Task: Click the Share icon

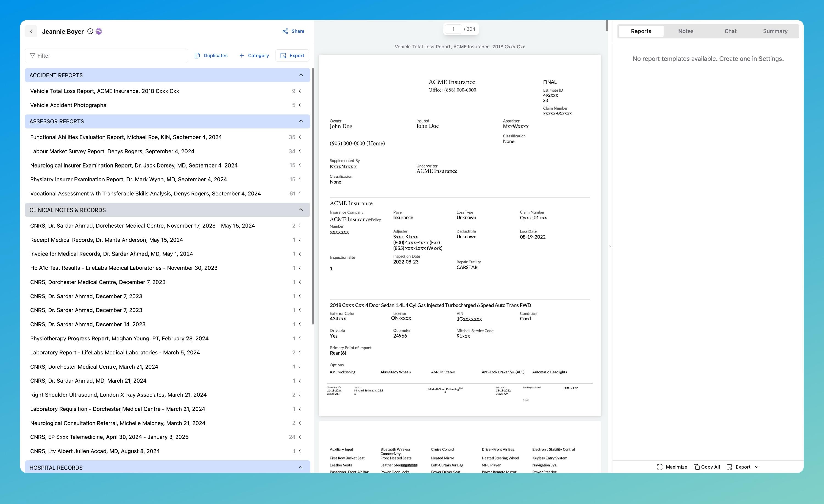Action: pos(285,31)
